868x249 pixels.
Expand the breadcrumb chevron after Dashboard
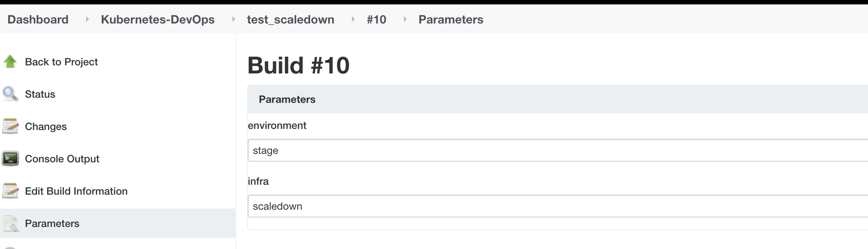[88, 19]
